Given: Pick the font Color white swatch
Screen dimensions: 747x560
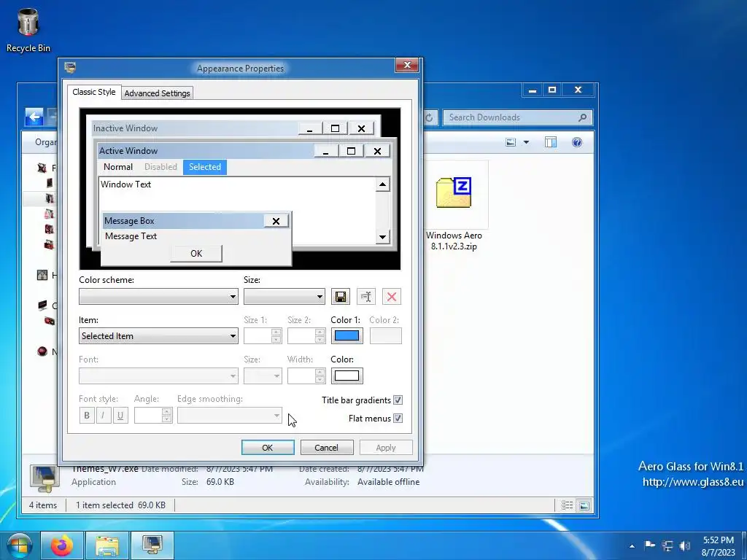Looking at the screenshot, I should 347,376.
